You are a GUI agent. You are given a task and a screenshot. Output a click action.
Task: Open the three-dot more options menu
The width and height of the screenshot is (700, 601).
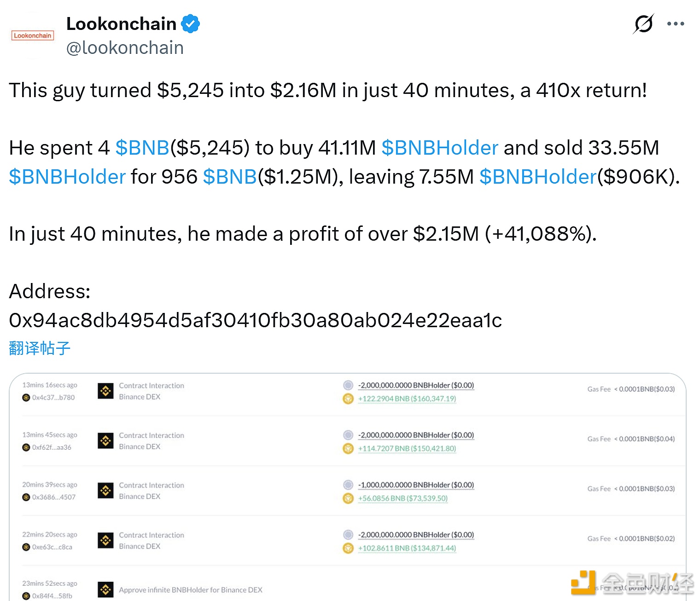[x=675, y=23]
